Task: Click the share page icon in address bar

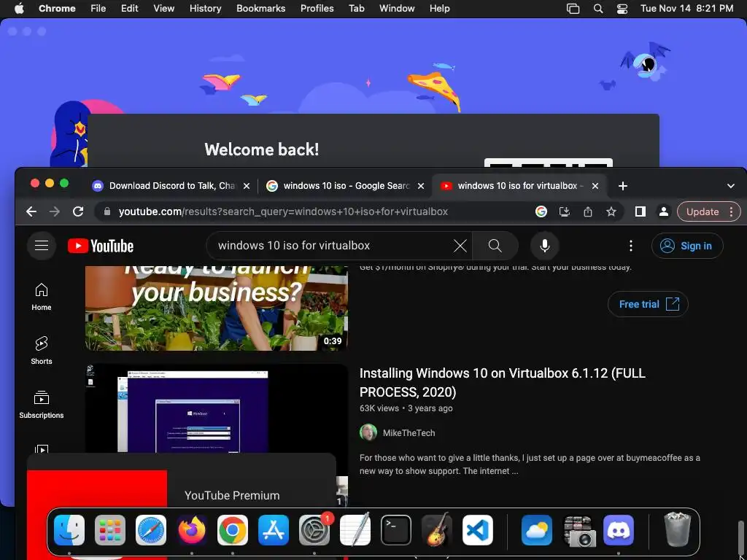Action: click(588, 211)
